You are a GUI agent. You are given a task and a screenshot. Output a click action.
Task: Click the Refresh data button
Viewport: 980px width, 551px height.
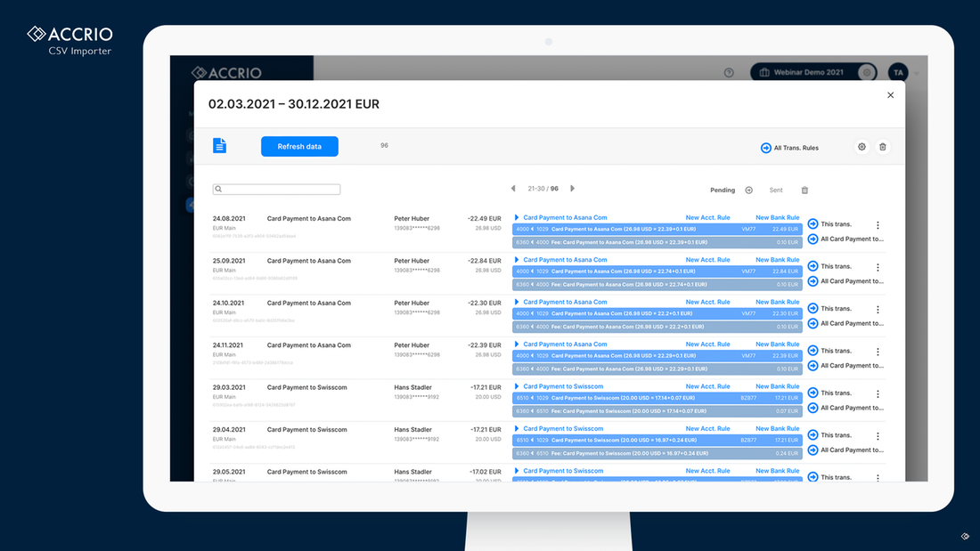click(x=299, y=146)
